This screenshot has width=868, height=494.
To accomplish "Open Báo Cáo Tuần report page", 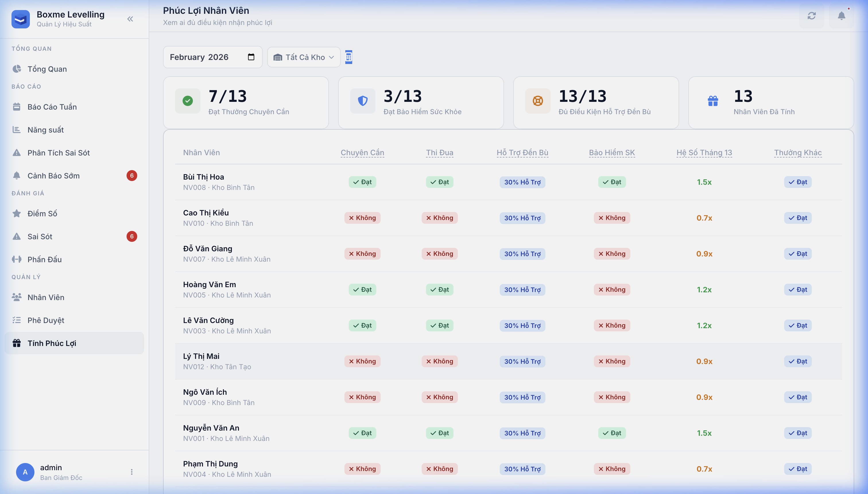I will (x=52, y=107).
